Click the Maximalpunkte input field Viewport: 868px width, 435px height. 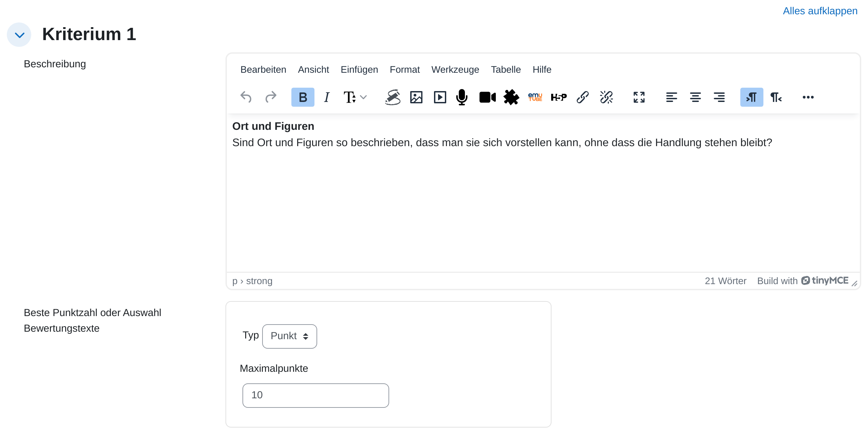coord(315,395)
